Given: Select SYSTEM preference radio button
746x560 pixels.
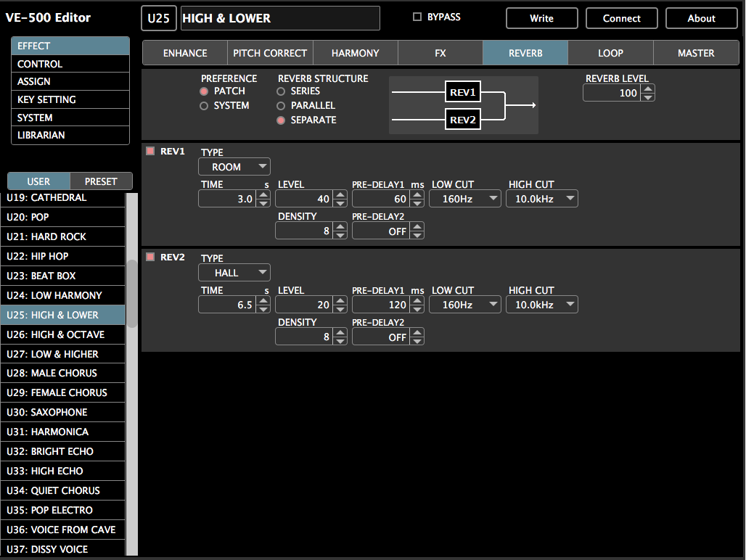Looking at the screenshot, I should [x=204, y=106].
